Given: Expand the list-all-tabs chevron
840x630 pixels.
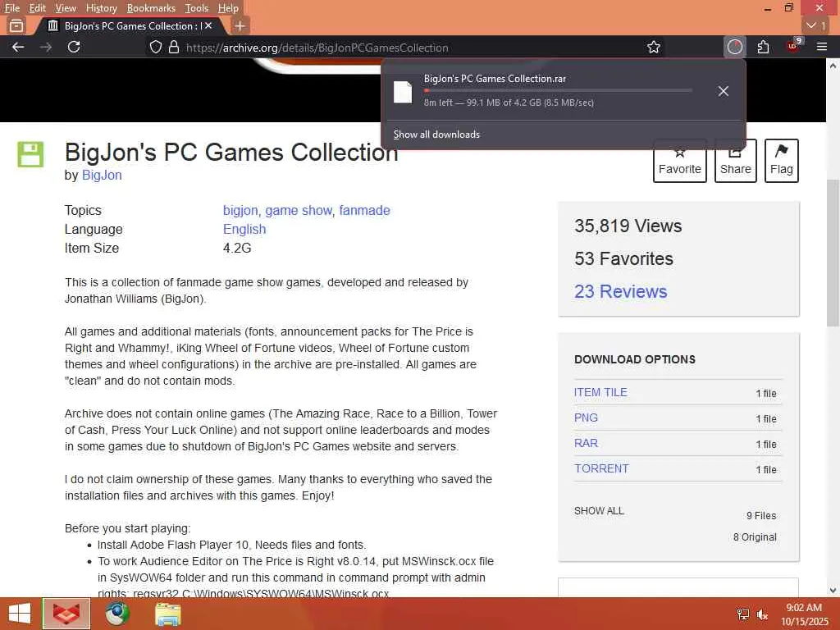Looking at the screenshot, I should (x=816, y=25).
